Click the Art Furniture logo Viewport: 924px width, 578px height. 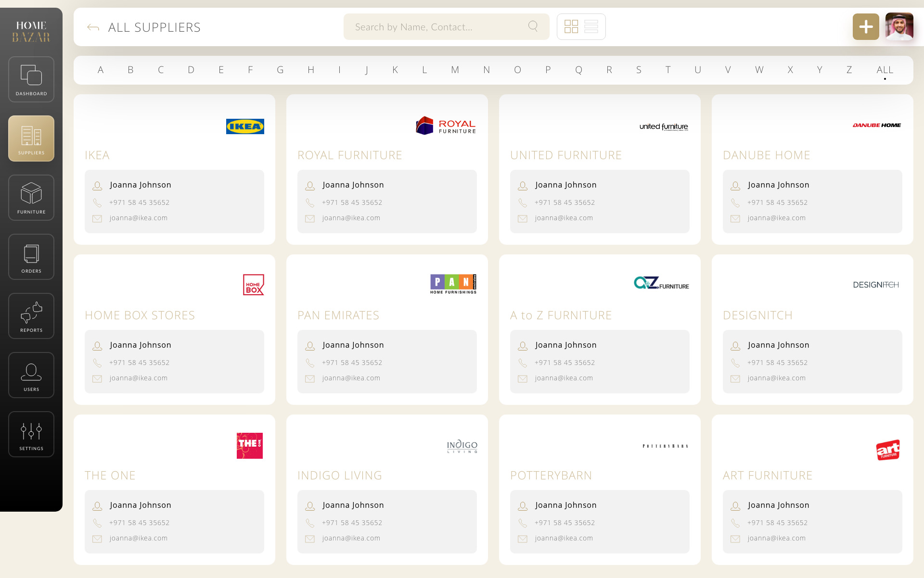(x=888, y=450)
